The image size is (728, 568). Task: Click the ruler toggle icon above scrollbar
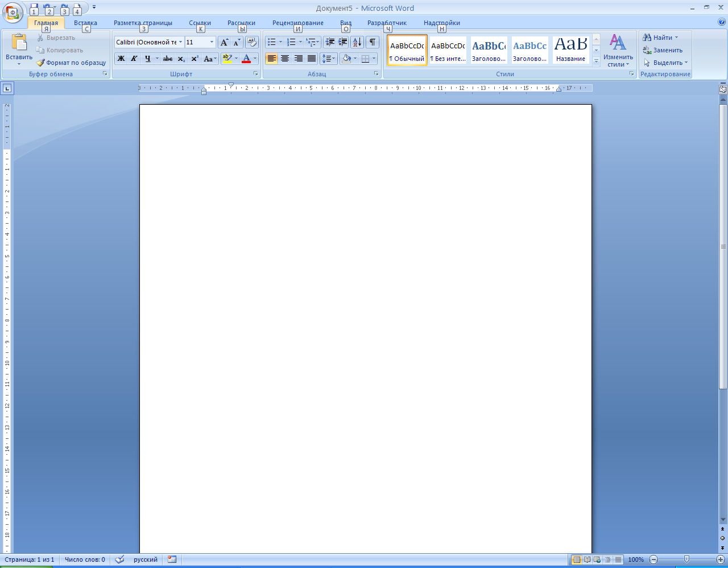(x=723, y=89)
